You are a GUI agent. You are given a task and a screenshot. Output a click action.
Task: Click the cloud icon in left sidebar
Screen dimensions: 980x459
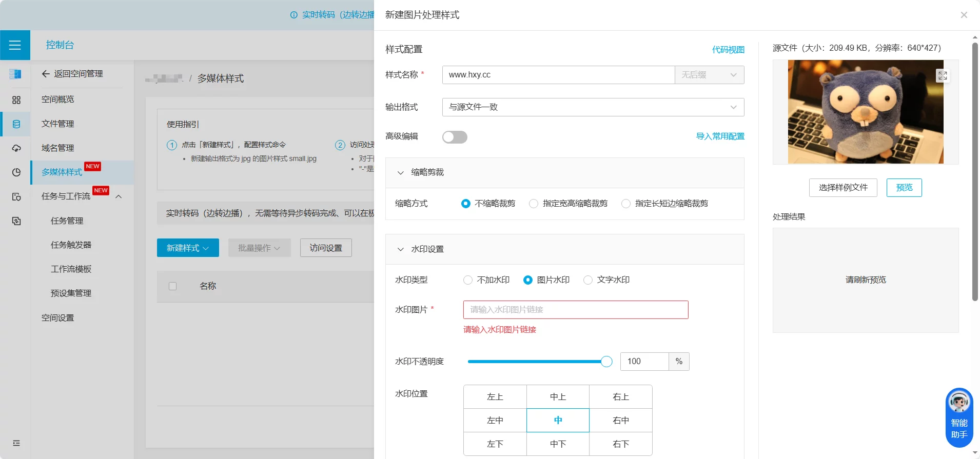click(16, 148)
